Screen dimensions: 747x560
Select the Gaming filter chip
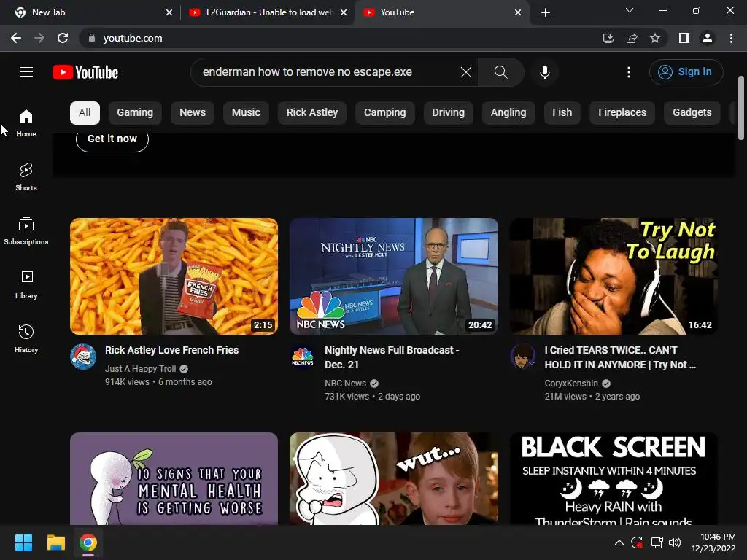pos(135,113)
